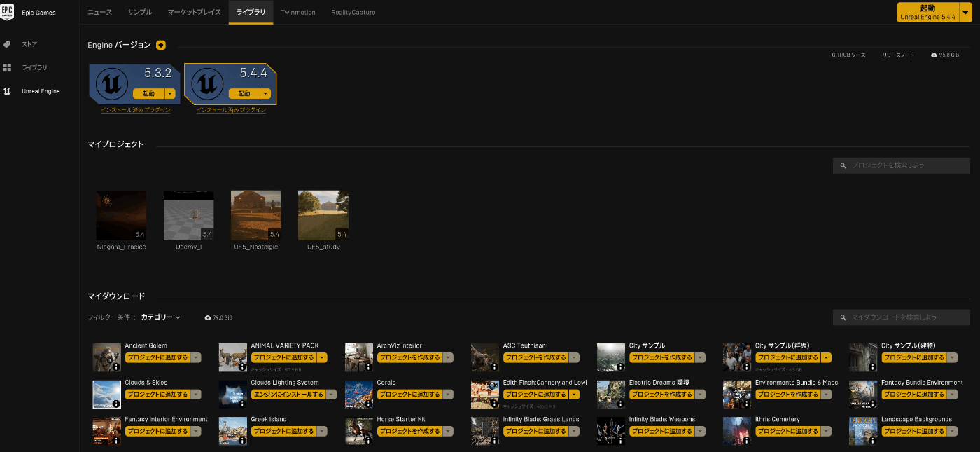Click the Infinity Blade: Grass Lands title
This screenshot has width=980, height=452.
(541, 420)
